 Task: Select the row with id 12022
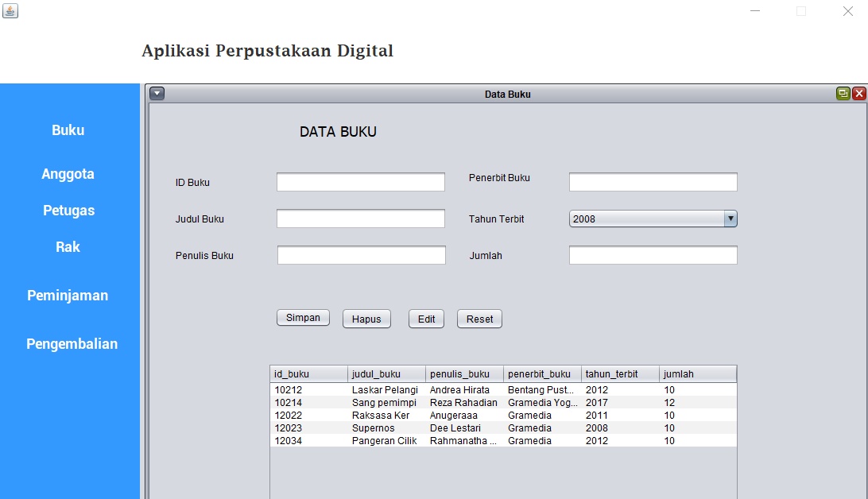tap(503, 415)
